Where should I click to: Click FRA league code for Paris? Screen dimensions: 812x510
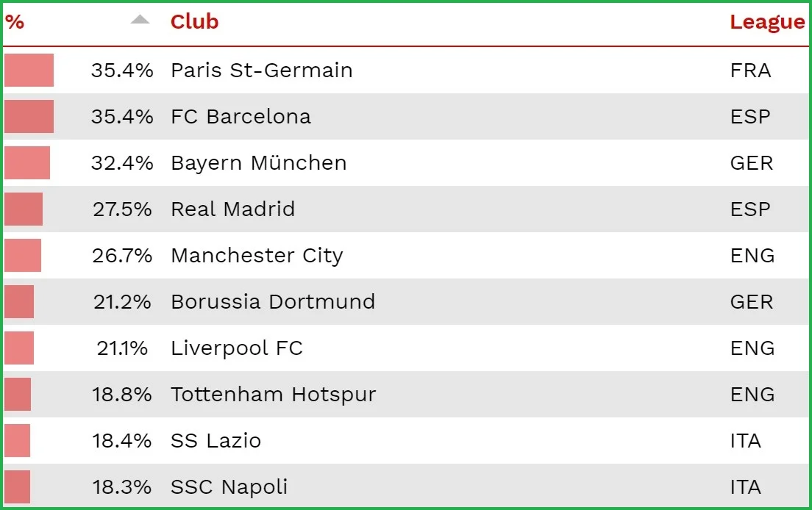[750, 71]
